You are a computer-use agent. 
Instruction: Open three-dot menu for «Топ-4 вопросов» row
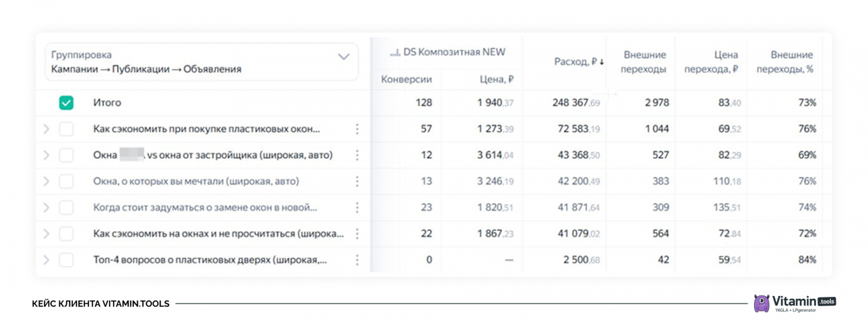(357, 260)
